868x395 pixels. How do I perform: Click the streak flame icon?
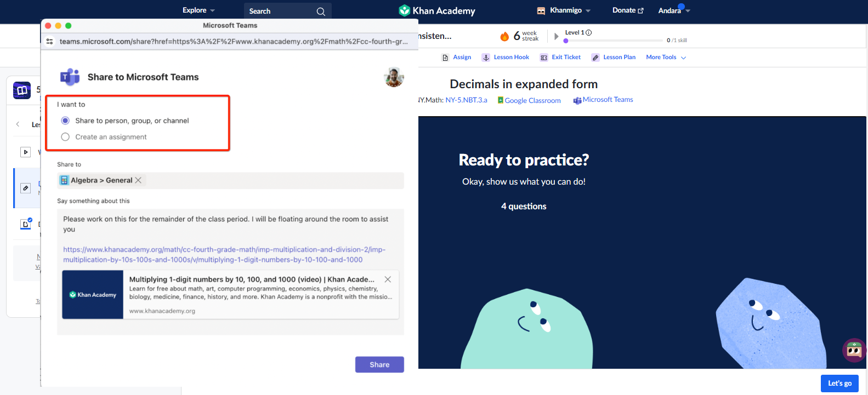504,36
